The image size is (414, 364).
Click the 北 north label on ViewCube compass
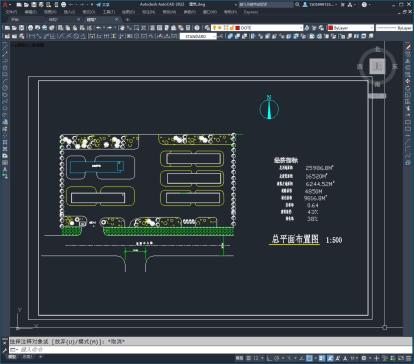tap(377, 49)
